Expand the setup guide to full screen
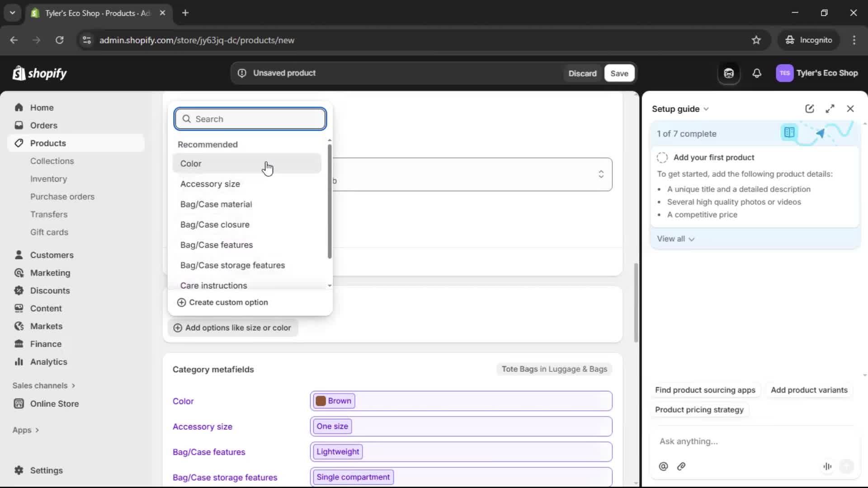 click(830, 108)
